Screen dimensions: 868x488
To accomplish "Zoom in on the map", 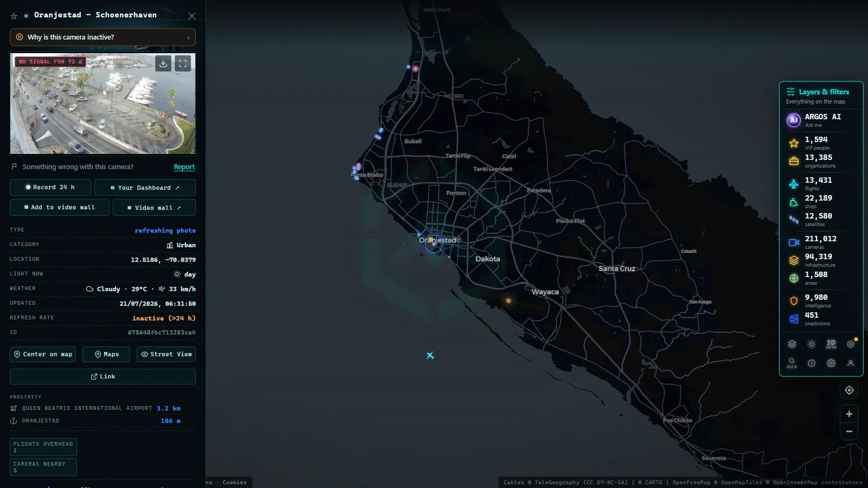I will click(x=849, y=414).
